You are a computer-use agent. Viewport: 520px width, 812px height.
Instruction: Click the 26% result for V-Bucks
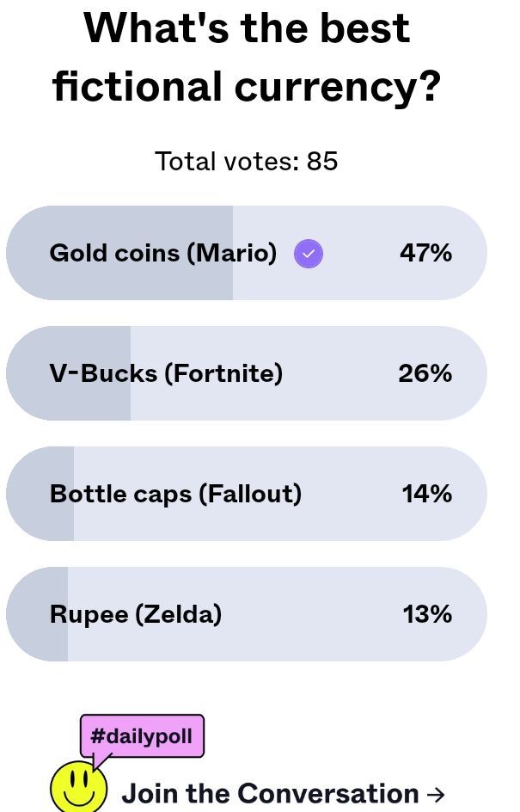pos(425,373)
